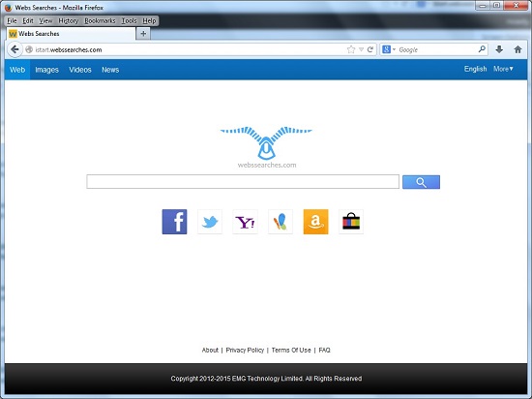
Task: Go back with the browser back arrow
Action: [15, 49]
